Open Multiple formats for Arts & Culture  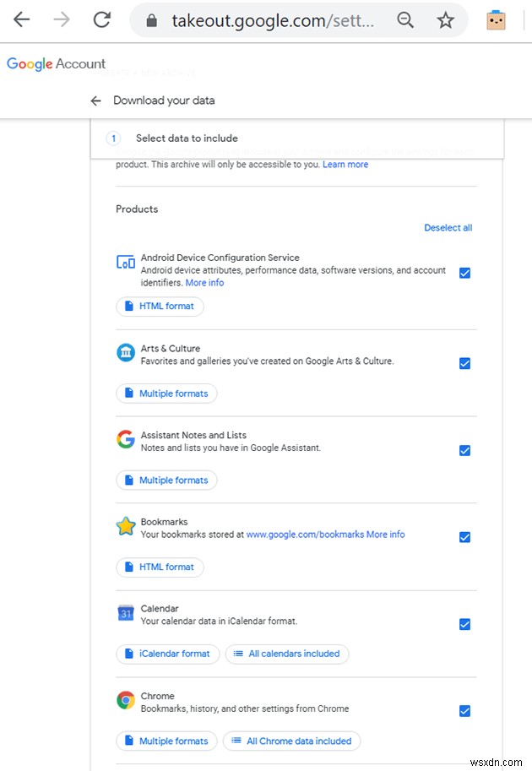pos(166,393)
